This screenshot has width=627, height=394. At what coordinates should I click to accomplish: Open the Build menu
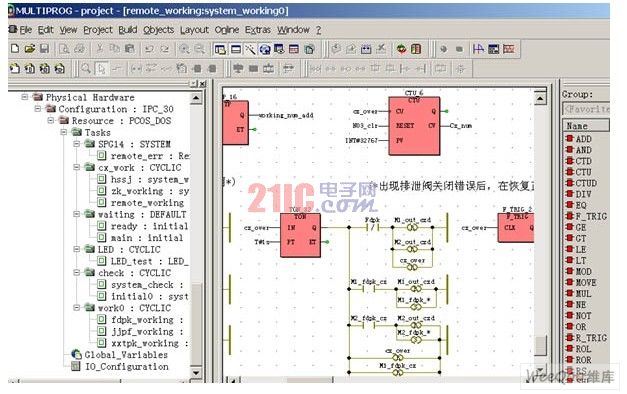click(128, 30)
